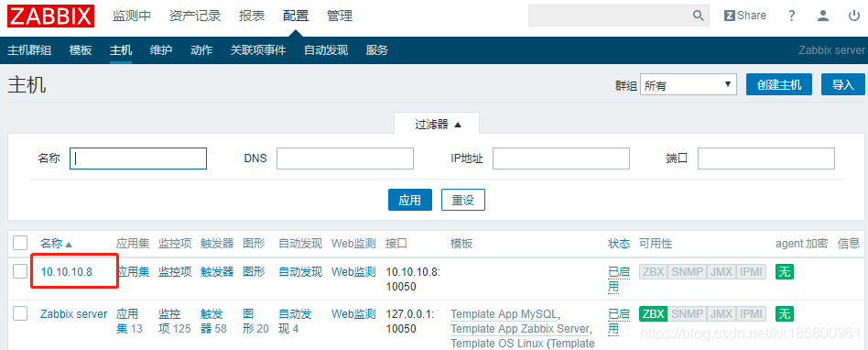Open 应用集 for host 10.10.10.8
This screenshot has height=350, width=868.
(133, 272)
